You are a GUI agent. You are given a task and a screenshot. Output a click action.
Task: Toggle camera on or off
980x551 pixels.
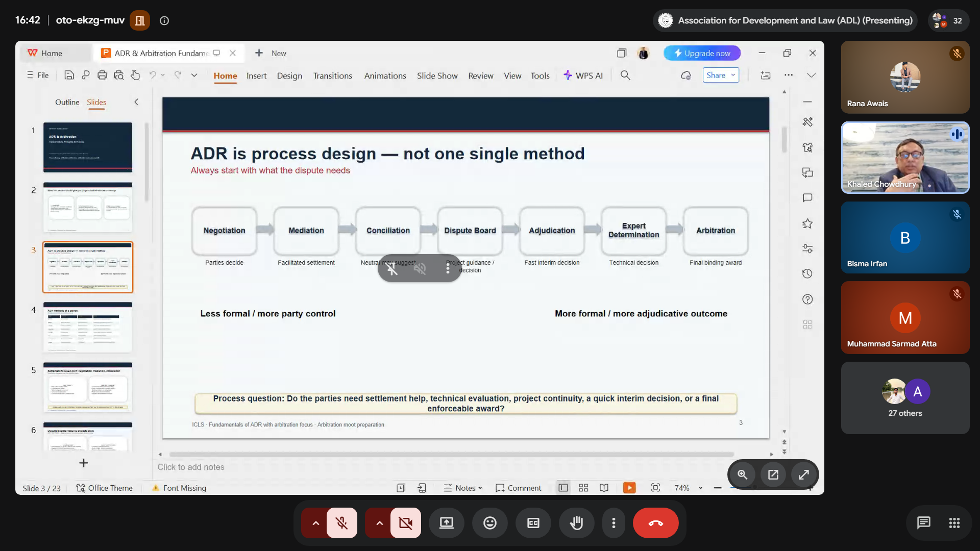(406, 523)
